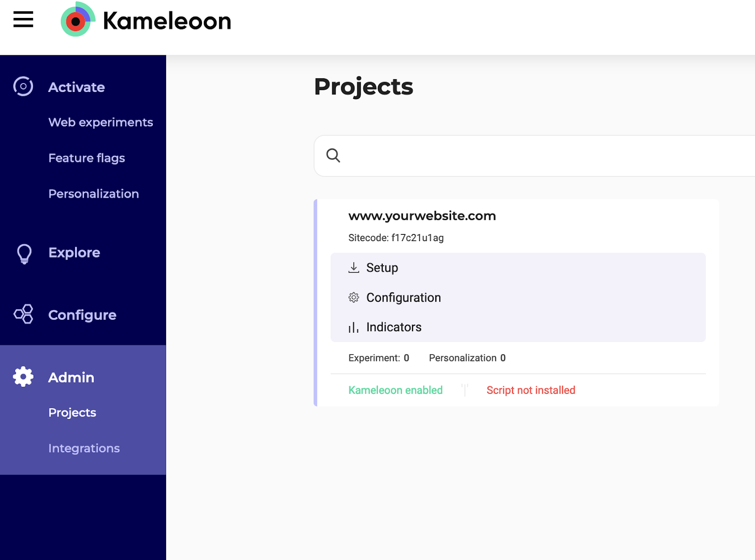Click inside the projects search field
The width and height of the screenshot is (755, 560).
[x=472, y=156]
